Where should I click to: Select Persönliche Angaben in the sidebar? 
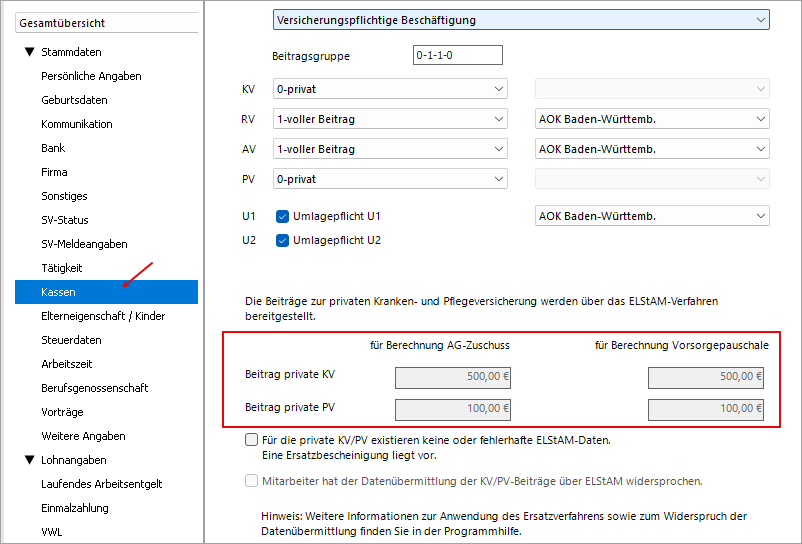(x=91, y=76)
